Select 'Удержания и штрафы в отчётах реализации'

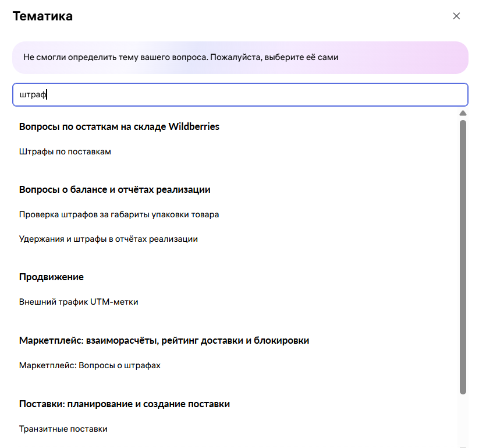tap(108, 239)
